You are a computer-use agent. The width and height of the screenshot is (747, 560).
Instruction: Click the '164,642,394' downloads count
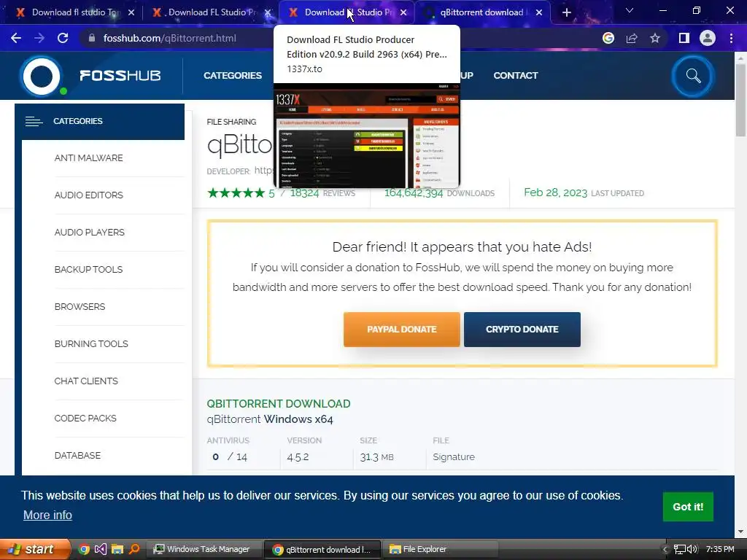pos(414,193)
